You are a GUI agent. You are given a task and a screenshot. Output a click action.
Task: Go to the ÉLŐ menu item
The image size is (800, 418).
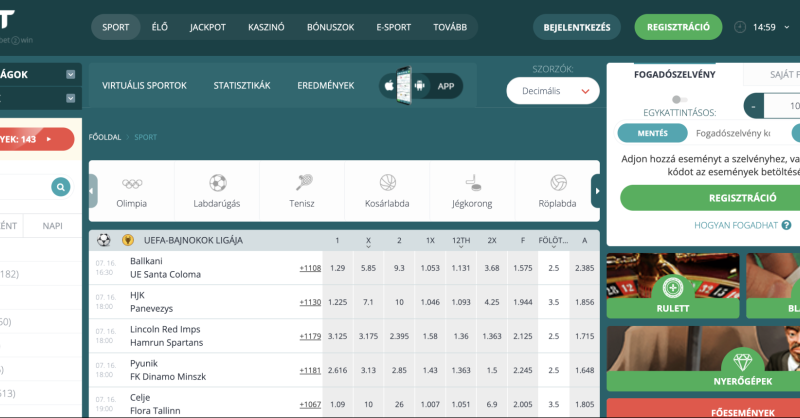(160, 27)
